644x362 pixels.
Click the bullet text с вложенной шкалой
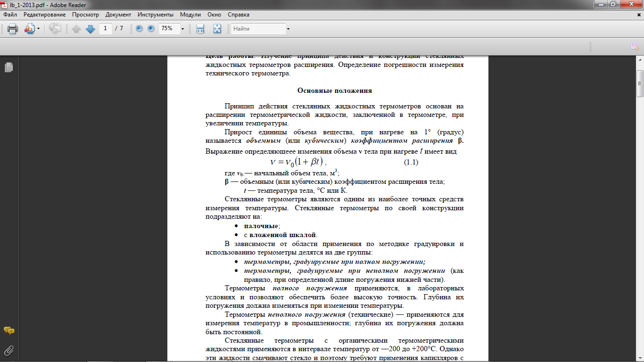tap(281, 235)
